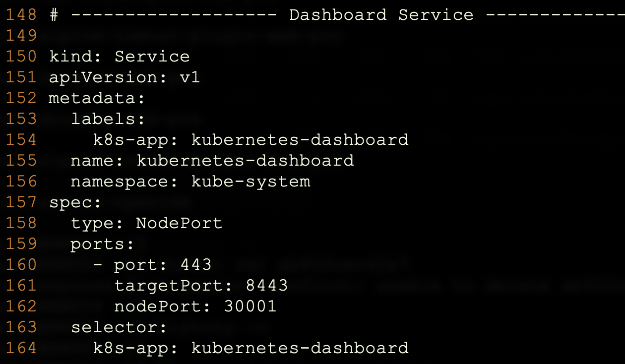
Task: Click nodePort value 30001
Action: (x=250, y=306)
